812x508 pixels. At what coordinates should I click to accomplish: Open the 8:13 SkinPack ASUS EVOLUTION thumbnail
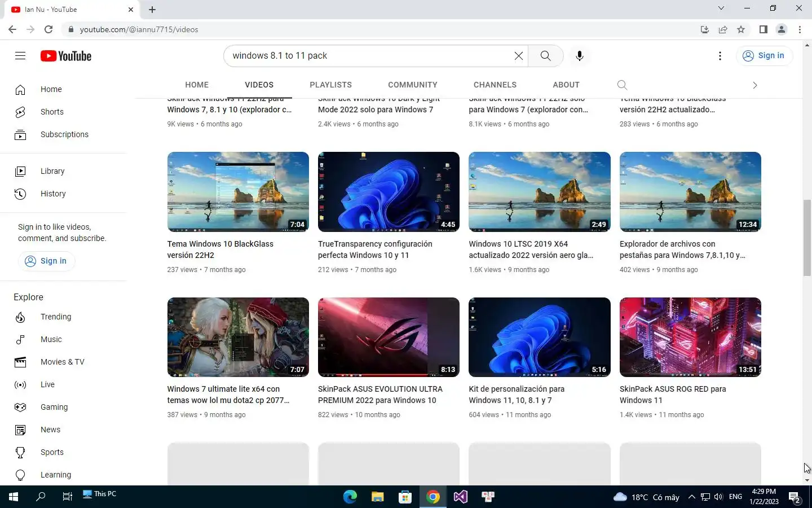389,337
